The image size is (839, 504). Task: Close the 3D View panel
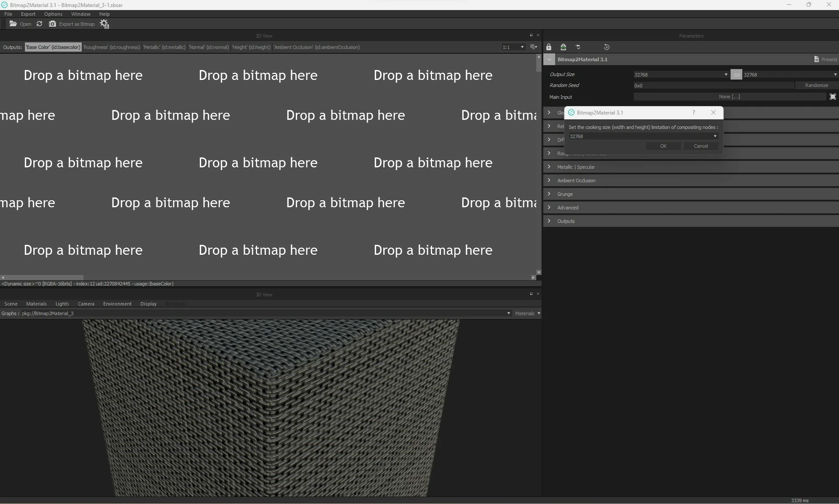coord(538,294)
